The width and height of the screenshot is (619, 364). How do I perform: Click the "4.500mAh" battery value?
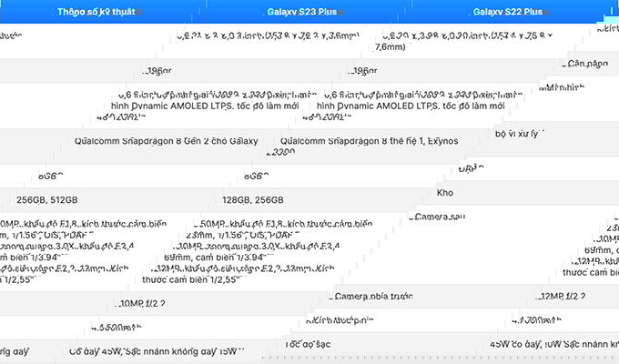(x=117, y=328)
